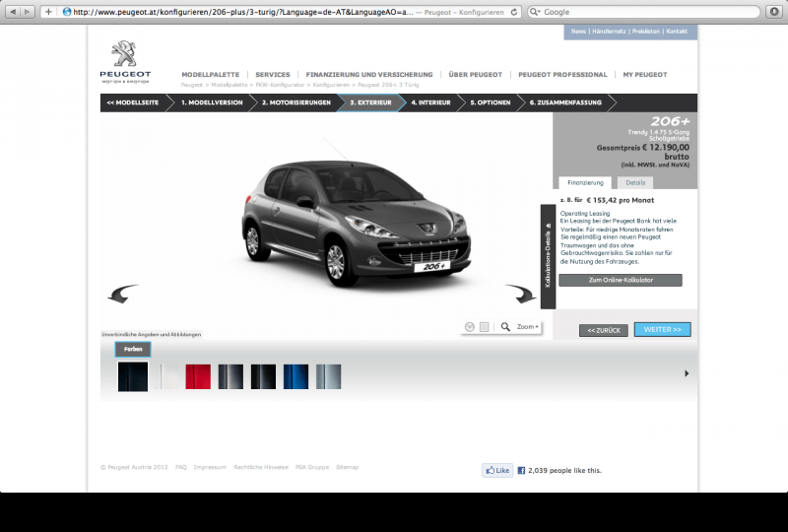Open ÜBER PEUGEOT menu
This screenshot has height=532, width=788.
point(476,75)
